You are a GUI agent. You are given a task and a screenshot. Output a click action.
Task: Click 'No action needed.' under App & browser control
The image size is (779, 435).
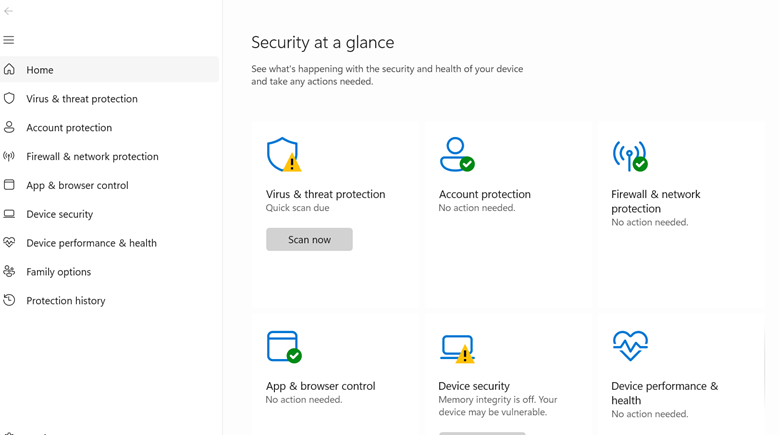[304, 399]
